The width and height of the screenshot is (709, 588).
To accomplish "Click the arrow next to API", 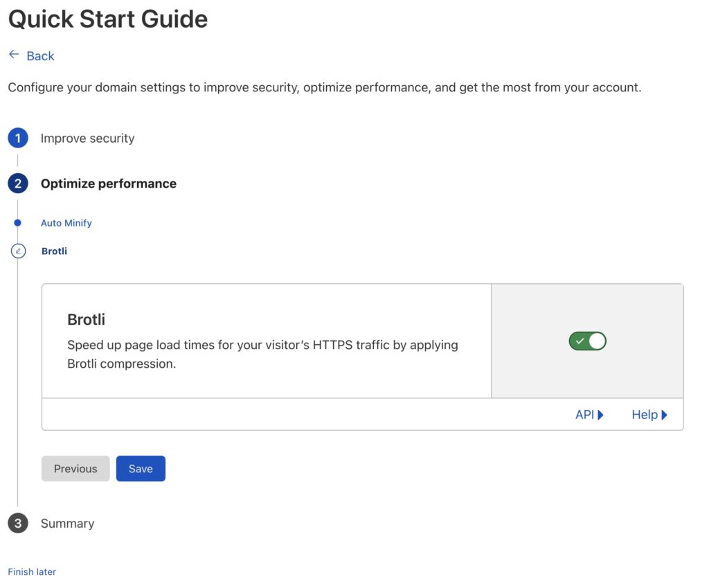I will tap(600, 415).
